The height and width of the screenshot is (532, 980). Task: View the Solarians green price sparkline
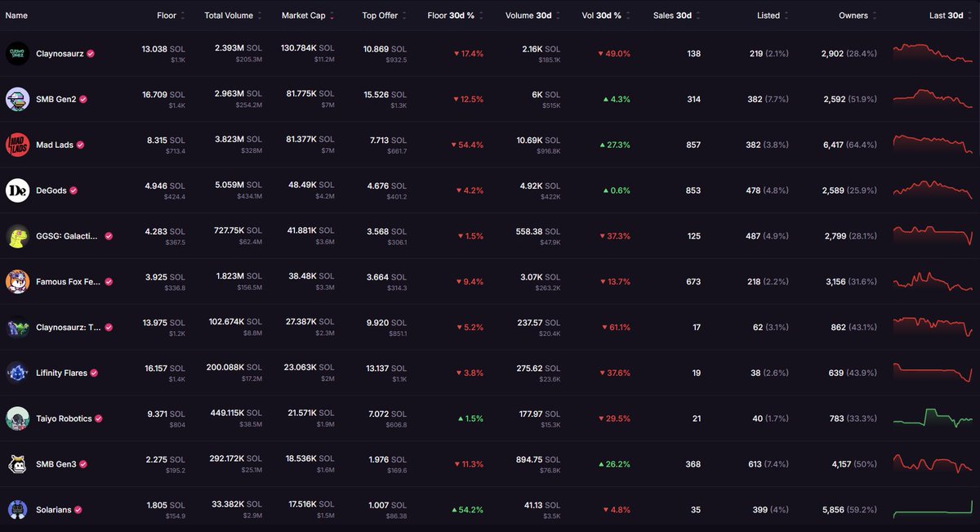point(933,508)
